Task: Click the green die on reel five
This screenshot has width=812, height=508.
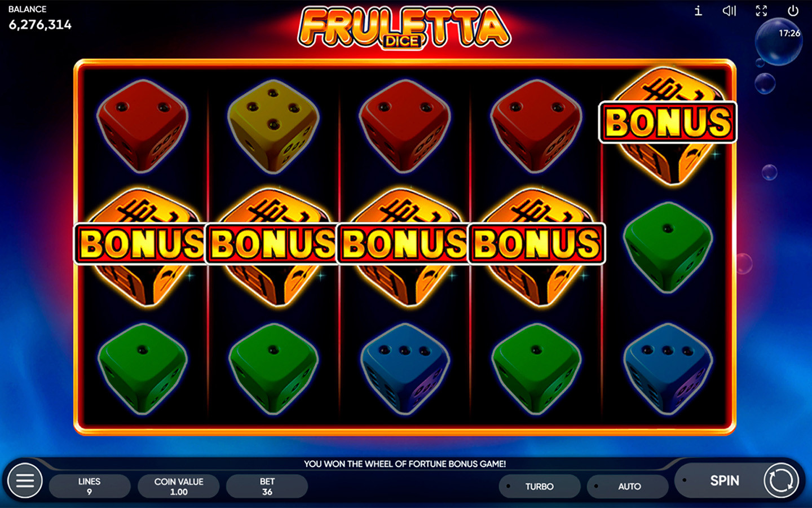Action: 668,247
